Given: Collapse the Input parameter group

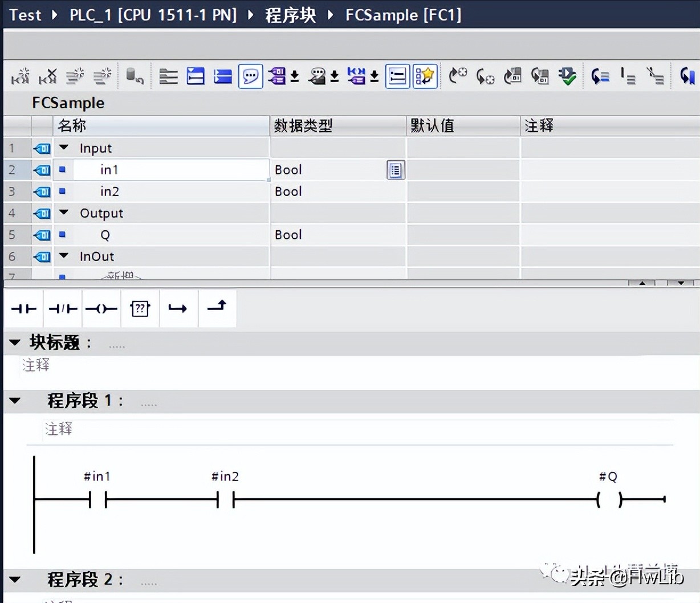Looking at the screenshot, I should tap(64, 148).
